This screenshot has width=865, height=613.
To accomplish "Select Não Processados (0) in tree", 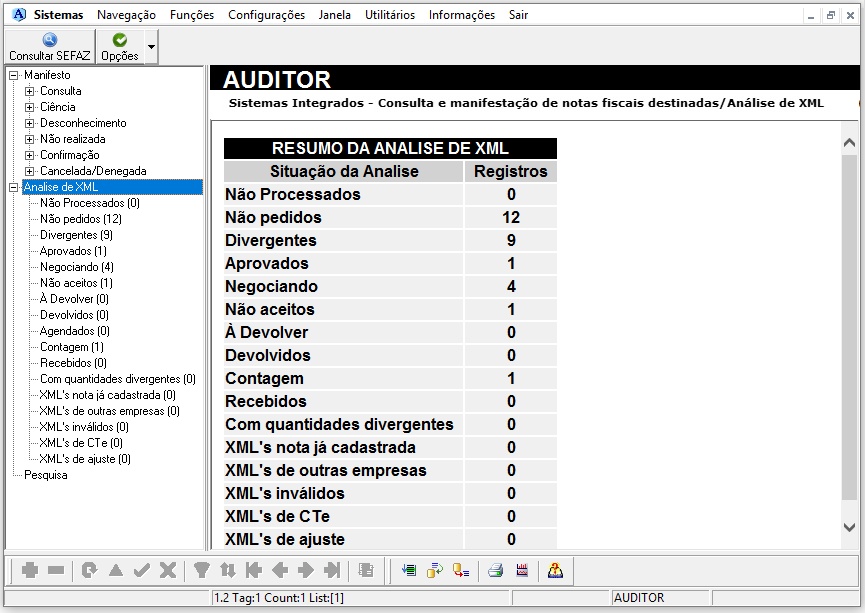I will coord(89,203).
